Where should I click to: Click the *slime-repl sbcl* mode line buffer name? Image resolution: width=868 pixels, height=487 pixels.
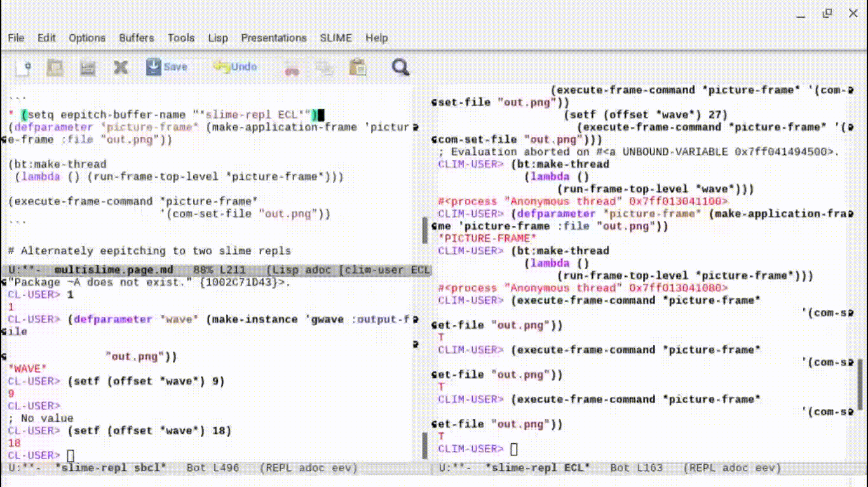point(111,468)
